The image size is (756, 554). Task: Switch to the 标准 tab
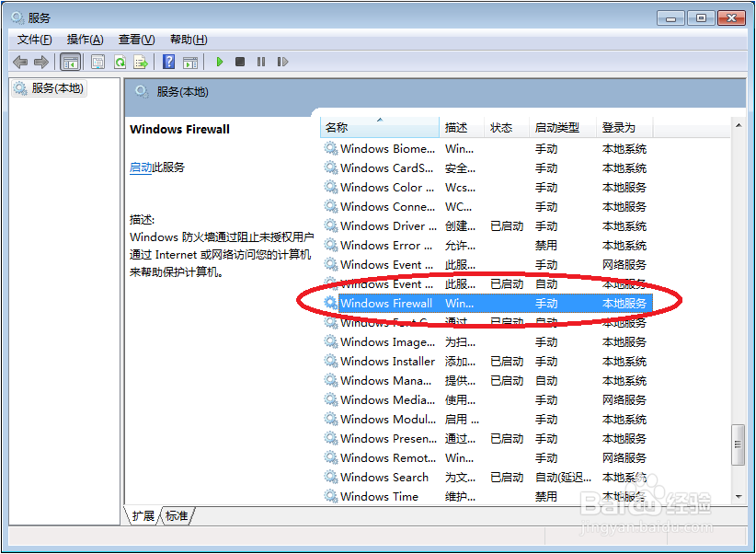(x=175, y=516)
